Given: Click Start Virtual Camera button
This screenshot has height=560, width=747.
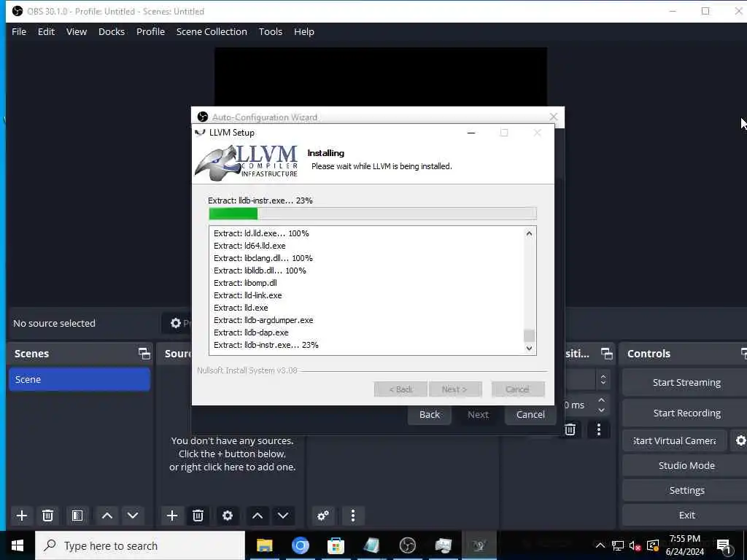Looking at the screenshot, I should pos(675,440).
